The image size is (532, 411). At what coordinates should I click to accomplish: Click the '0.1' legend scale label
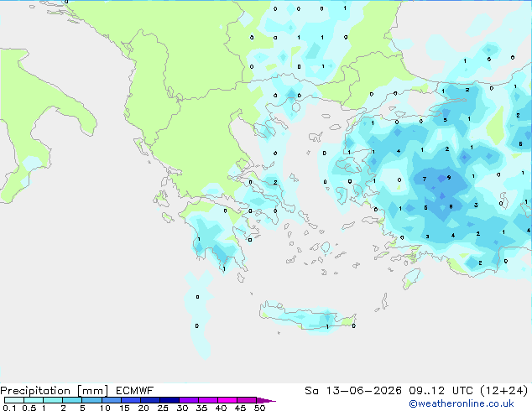[9, 408]
